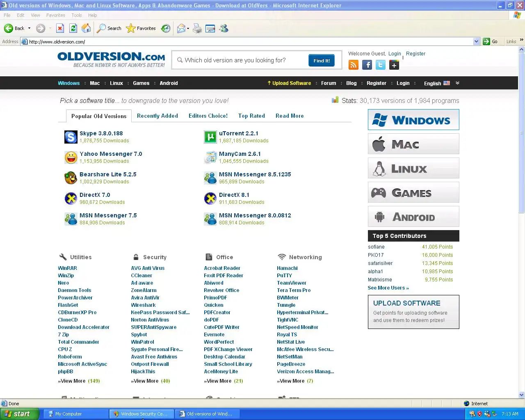
Task: Go to the Home page icon
Action: (86, 28)
